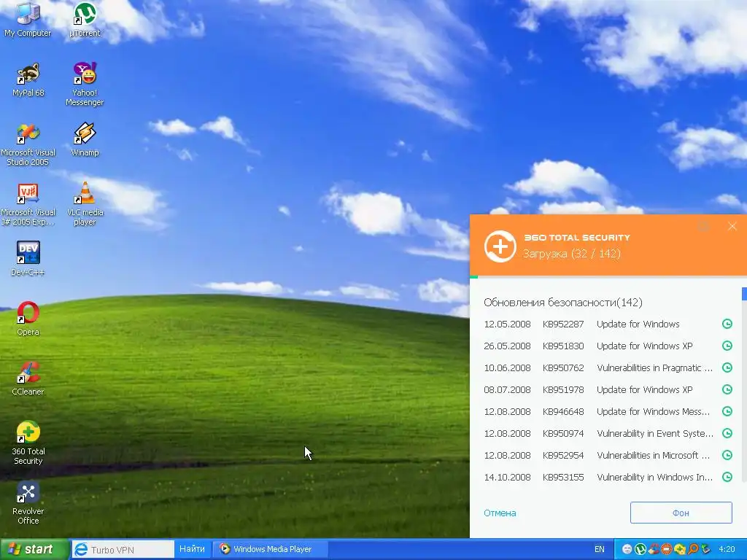Select the MyPal 68 browser shortcut
This screenshot has height=560, width=747.
click(x=28, y=79)
